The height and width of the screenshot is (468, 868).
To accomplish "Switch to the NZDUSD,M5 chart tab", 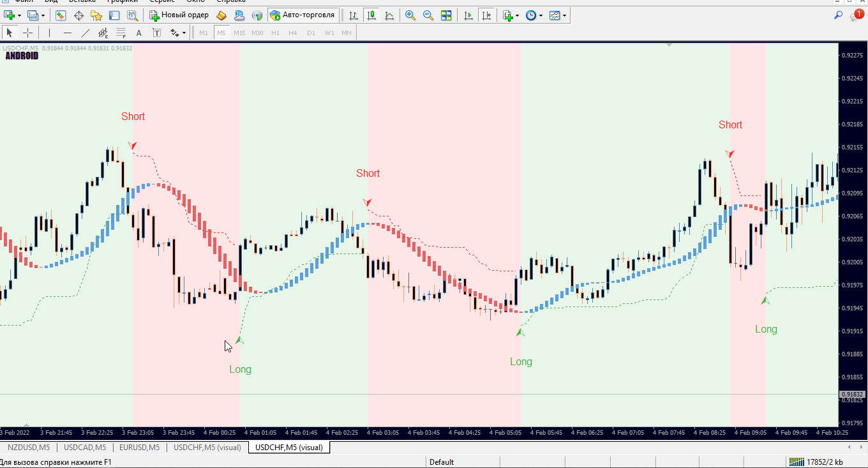I will click(28, 448).
